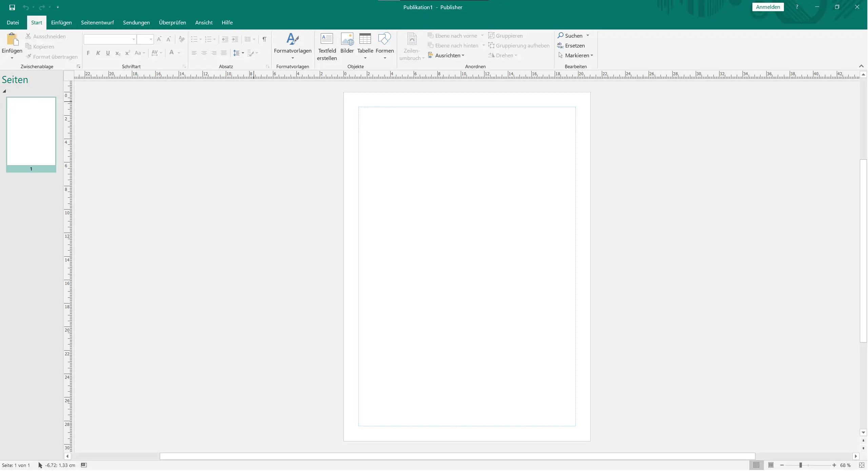Screen dimensions: 868x471
Task: Open the Seitenentwurf ribbon tab
Action: click(97, 22)
